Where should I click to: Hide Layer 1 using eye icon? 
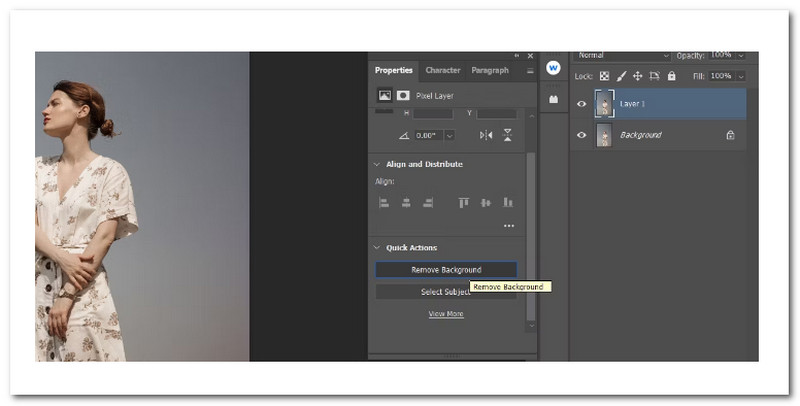click(581, 104)
